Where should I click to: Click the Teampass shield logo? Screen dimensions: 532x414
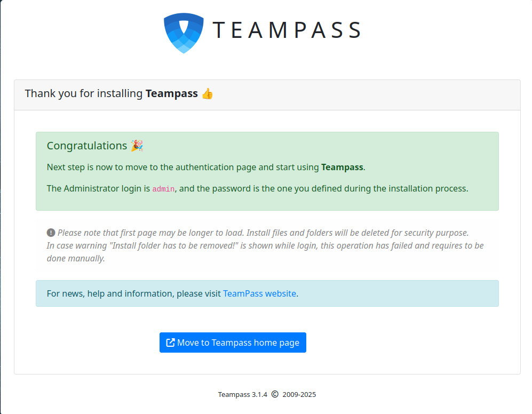coord(184,33)
